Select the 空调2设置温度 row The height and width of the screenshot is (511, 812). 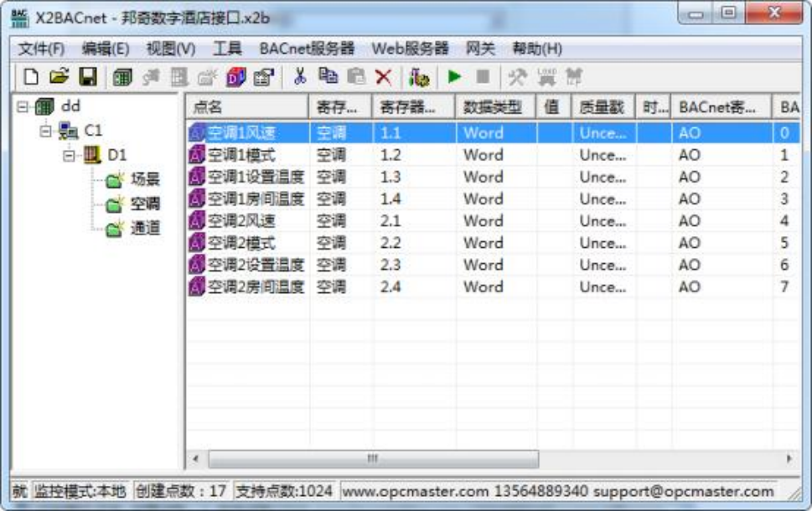click(492, 265)
